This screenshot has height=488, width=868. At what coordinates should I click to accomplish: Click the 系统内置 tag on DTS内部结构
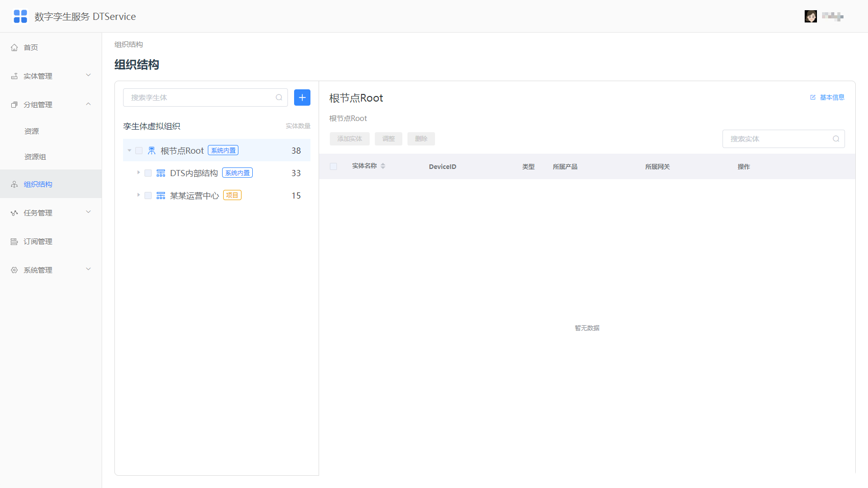point(237,173)
